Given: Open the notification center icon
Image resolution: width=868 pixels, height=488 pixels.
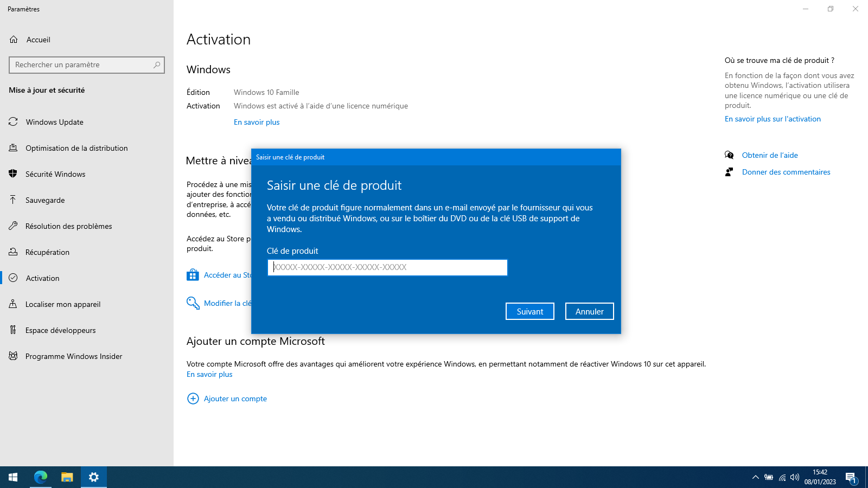Looking at the screenshot, I should tap(851, 478).
